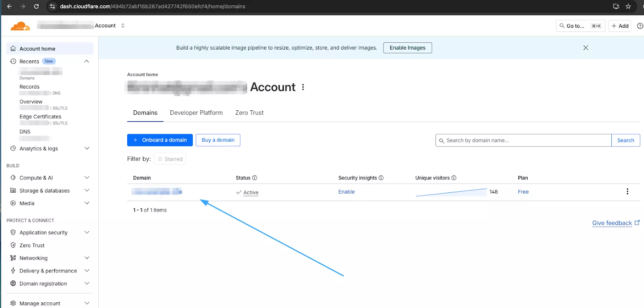Open the blurred domain name link in table
The height and width of the screenshot is (308, 644).
[157, 192]
